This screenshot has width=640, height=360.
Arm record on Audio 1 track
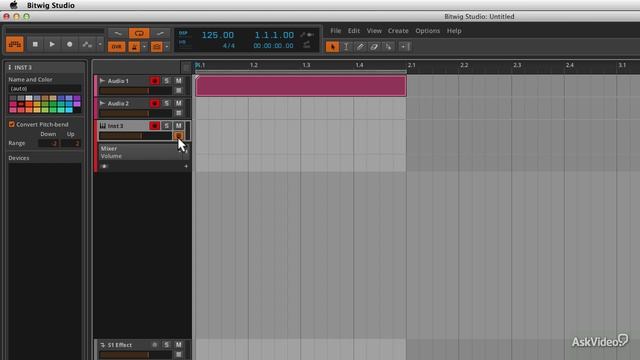point(154,81)
